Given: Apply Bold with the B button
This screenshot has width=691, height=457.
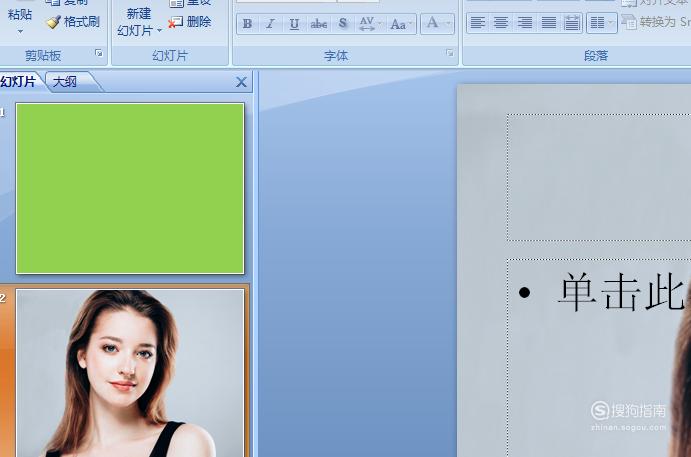Looking at the screenshot, I should coord(248,23).
